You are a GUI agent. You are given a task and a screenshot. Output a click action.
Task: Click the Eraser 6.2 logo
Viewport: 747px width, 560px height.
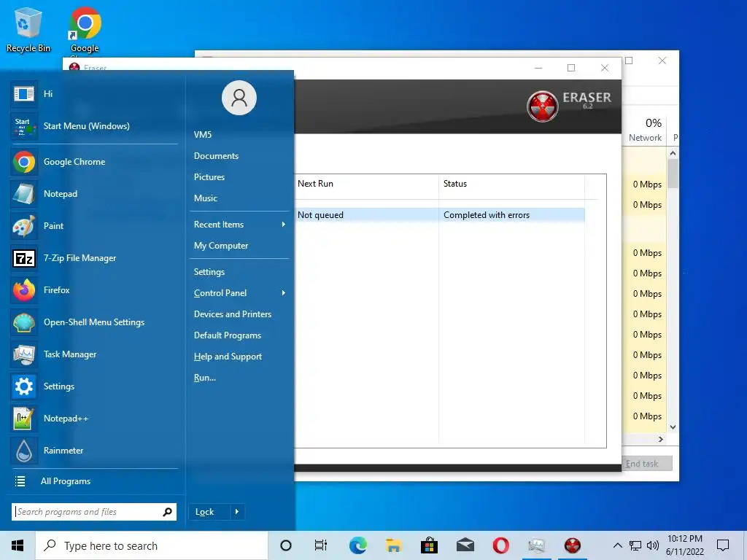tap(569, 106)
